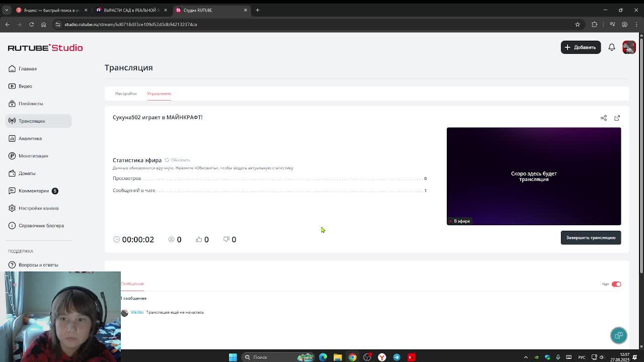The width and height of the screenshot is (644, 362).
Task: Open the Сообщения chat tab
Action: (132, 284)
